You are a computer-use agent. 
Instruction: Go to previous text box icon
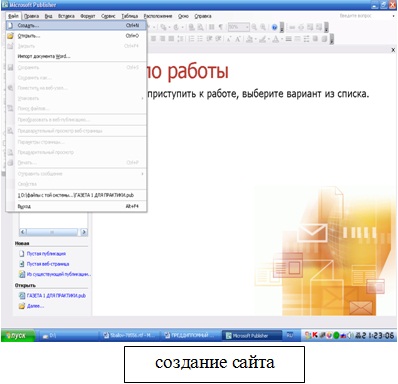pyautogui.click(x=310, y=27)
